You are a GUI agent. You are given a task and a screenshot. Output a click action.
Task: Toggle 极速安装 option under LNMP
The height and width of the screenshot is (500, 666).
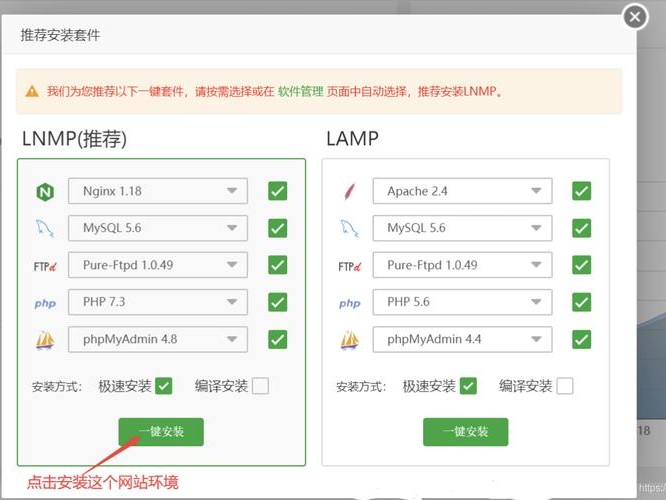click(164, 386)
